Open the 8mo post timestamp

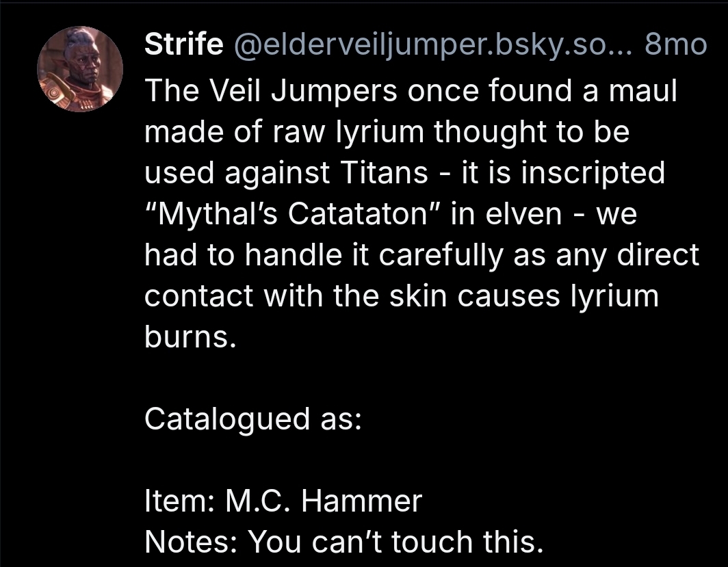tap(675, 45)
